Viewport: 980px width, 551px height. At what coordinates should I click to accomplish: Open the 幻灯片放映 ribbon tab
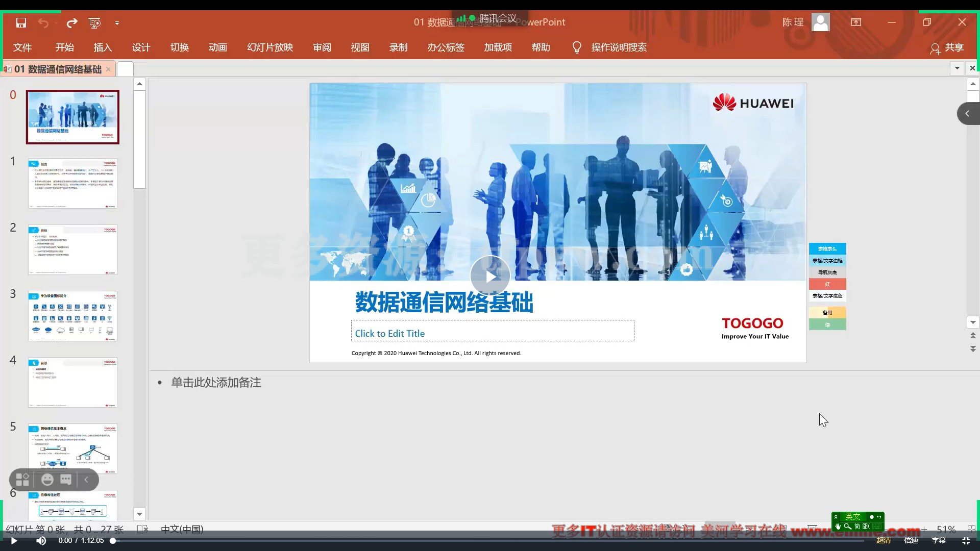(269, 47)
